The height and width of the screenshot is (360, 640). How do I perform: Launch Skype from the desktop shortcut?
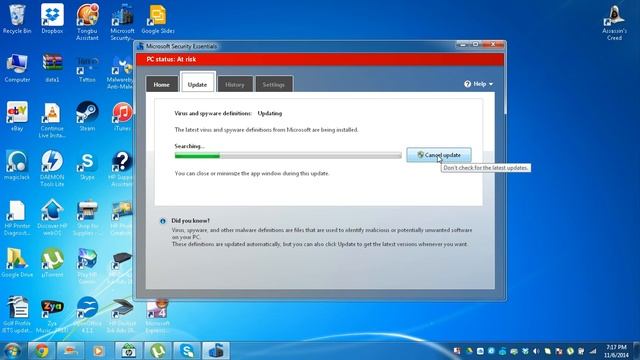coord(87,165)
